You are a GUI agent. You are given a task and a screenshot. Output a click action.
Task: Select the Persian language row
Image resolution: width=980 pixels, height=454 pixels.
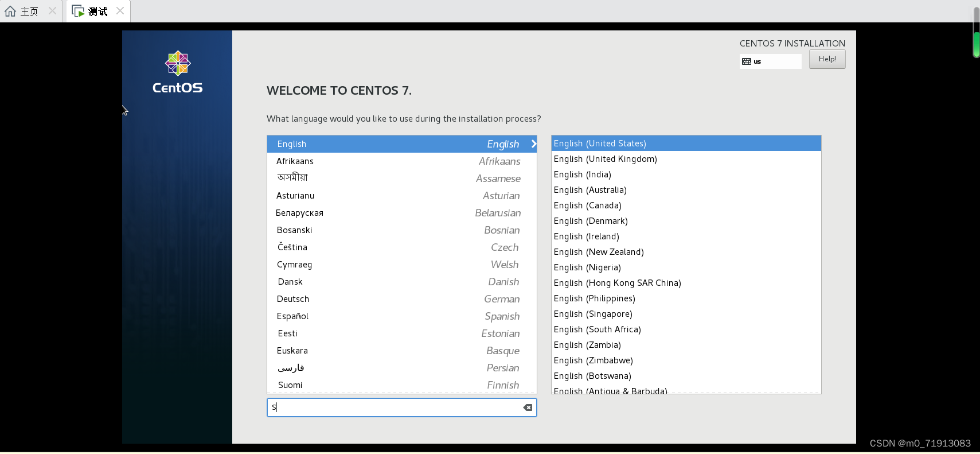pyautogui.click(x=402, y=368)
